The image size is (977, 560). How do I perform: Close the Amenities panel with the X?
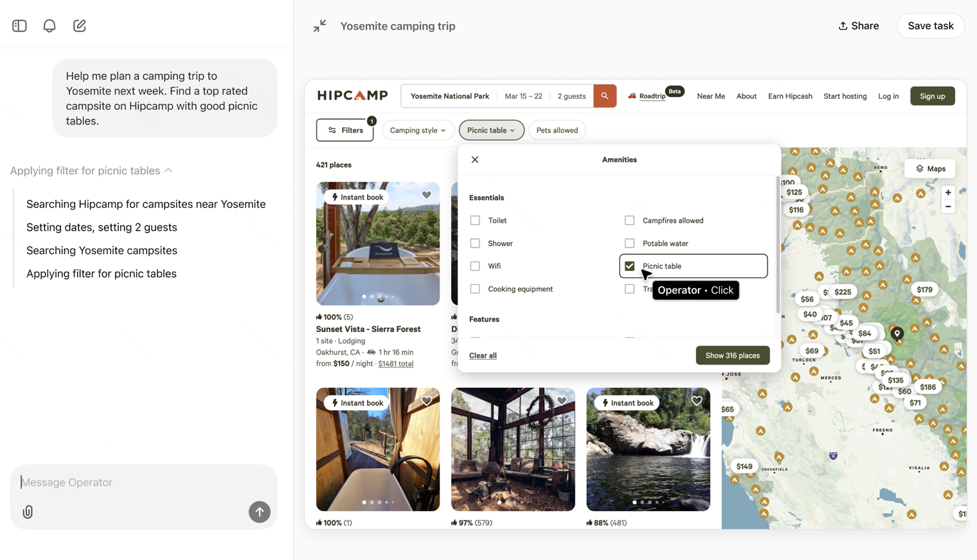tap(475, 159)
